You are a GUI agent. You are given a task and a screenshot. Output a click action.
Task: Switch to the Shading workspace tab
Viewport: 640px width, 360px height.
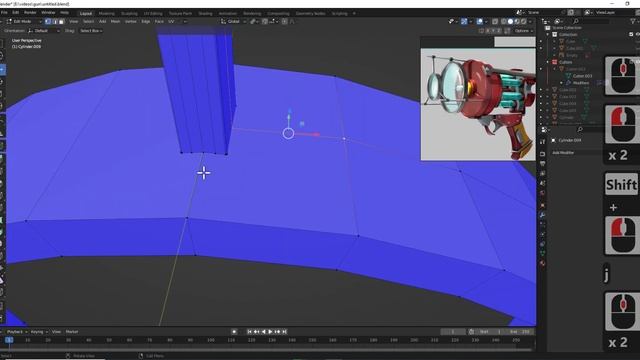tap(205, 13)
